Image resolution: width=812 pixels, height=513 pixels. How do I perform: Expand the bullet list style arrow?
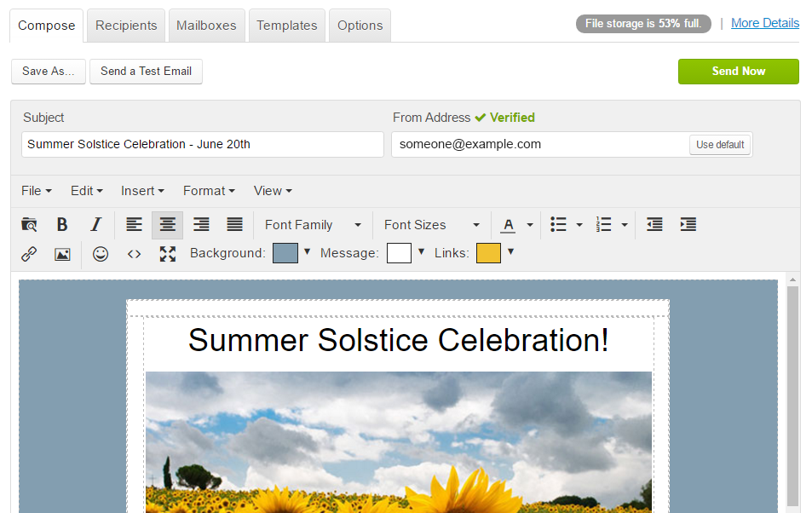(x=579, y=225)
